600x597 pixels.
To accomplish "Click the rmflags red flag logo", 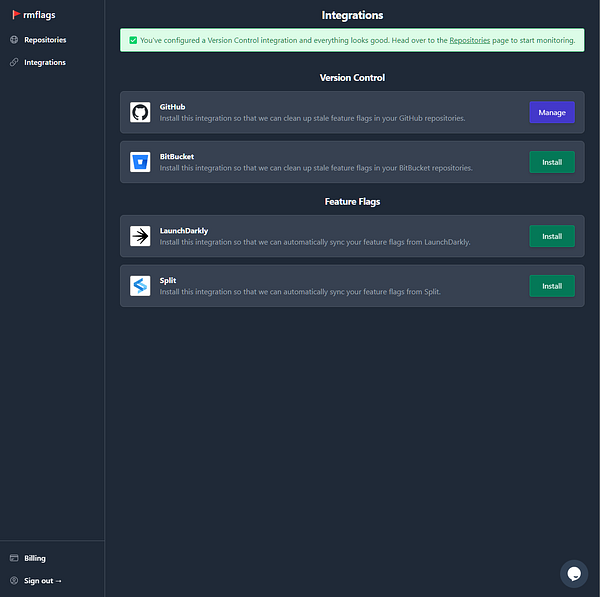I will (x=16, y=15).
